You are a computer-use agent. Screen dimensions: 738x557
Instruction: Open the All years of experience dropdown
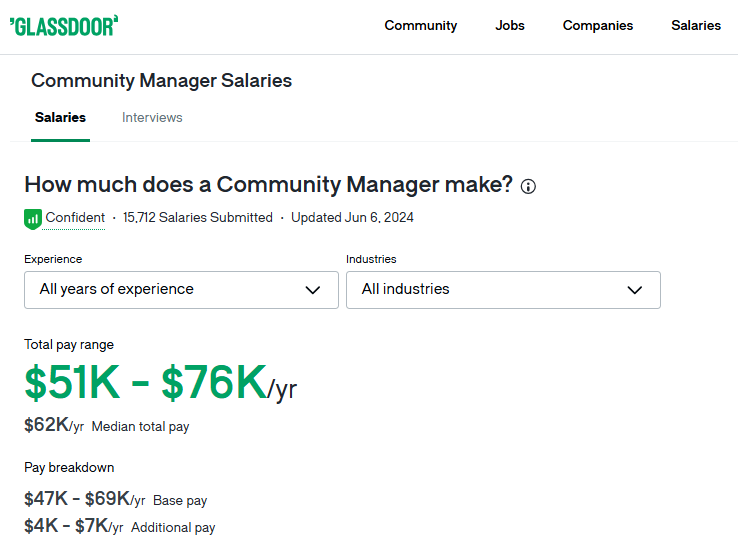[181, 290]
